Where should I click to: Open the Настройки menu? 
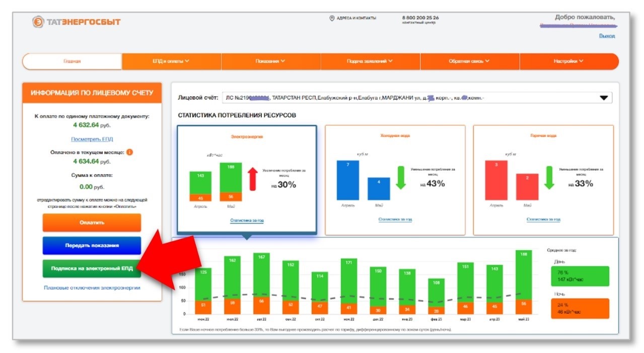pos(568,61)
